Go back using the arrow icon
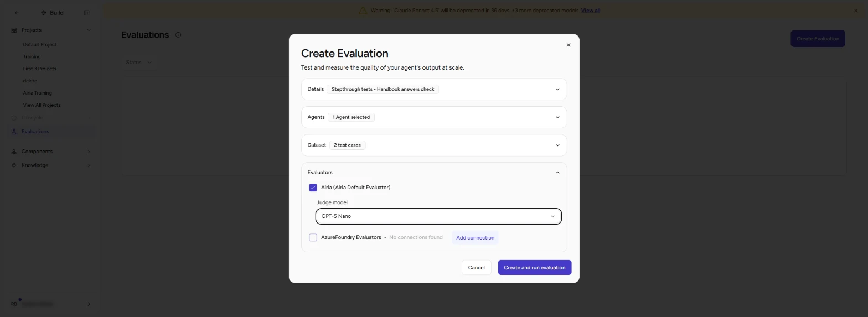This screenshot has width=868, height=317. click(17, 13)
